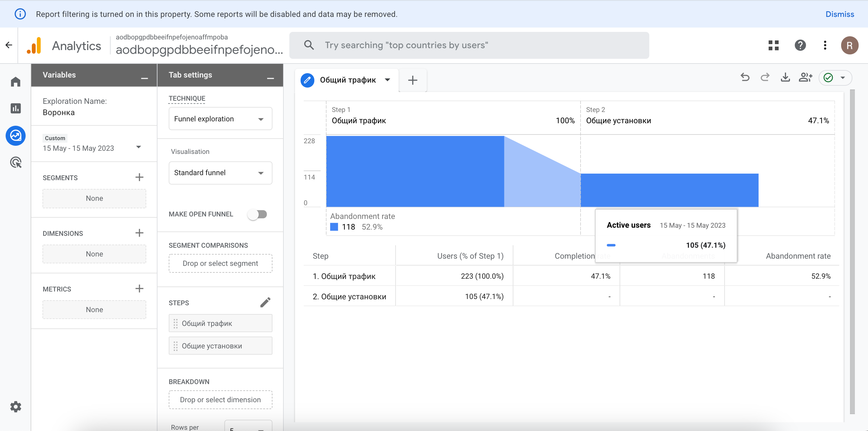Select the Общий трафик tab
Screen dimensions: 868x431
[x=347, y=80]
